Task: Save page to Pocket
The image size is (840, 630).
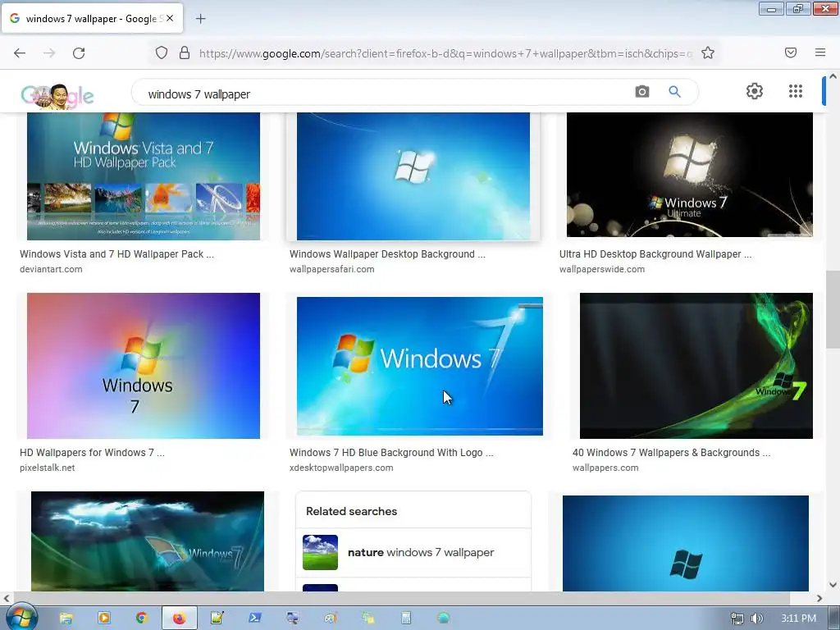Action: [x=791, y=52]
